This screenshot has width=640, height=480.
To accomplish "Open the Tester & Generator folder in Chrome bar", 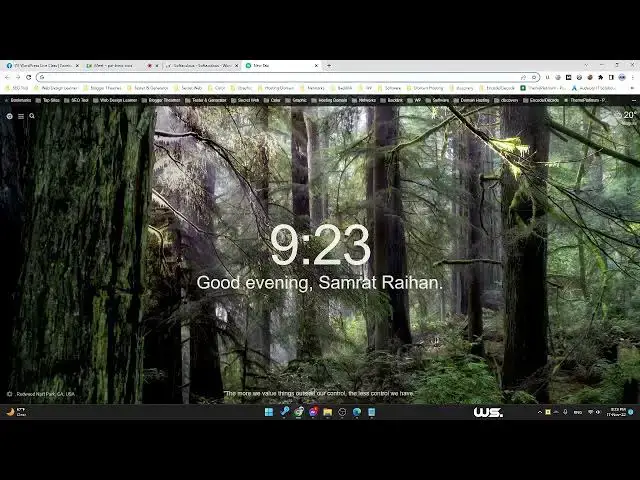I will (147, 88).
